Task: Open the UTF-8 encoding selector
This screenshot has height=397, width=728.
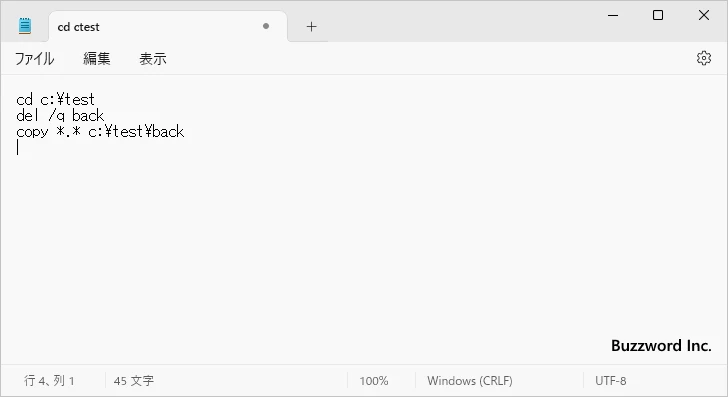Action: [x=611, y=381]
